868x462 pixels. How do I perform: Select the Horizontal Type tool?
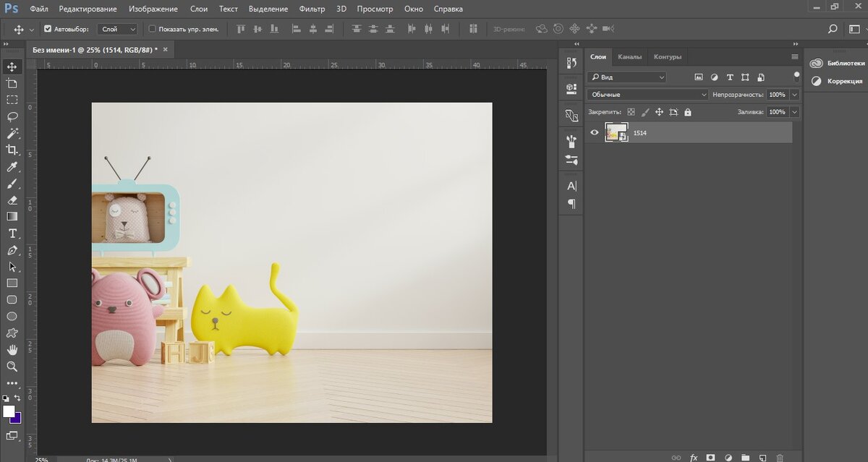tap(12, 233)
